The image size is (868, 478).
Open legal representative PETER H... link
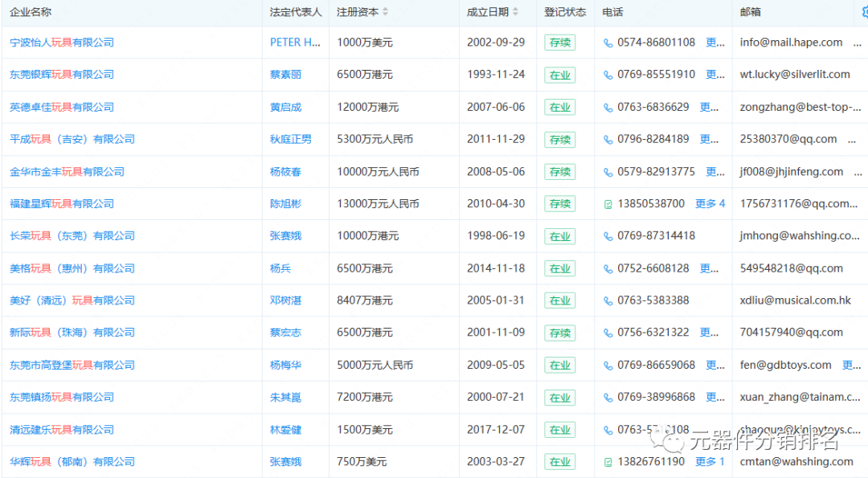[295, 43]
